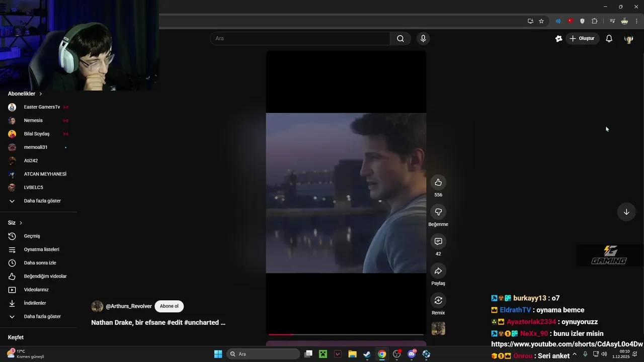
Task: Open YouTube notifications bell
Action: (609, 38)
